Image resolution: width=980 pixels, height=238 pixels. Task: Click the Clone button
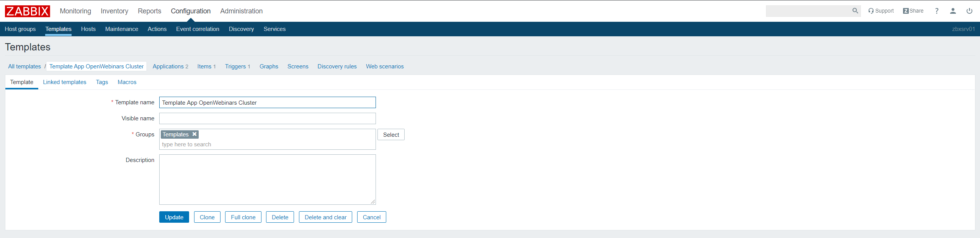click(x=207, y=217)
